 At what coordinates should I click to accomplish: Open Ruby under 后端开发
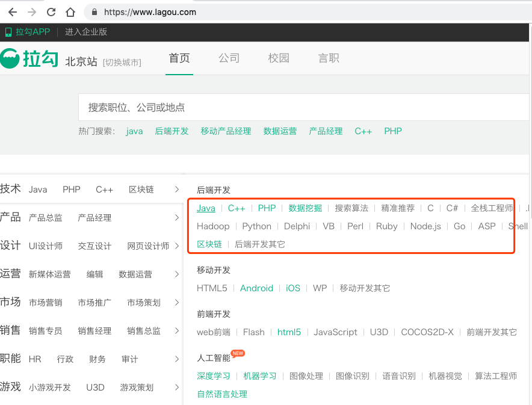pos(386,226)
